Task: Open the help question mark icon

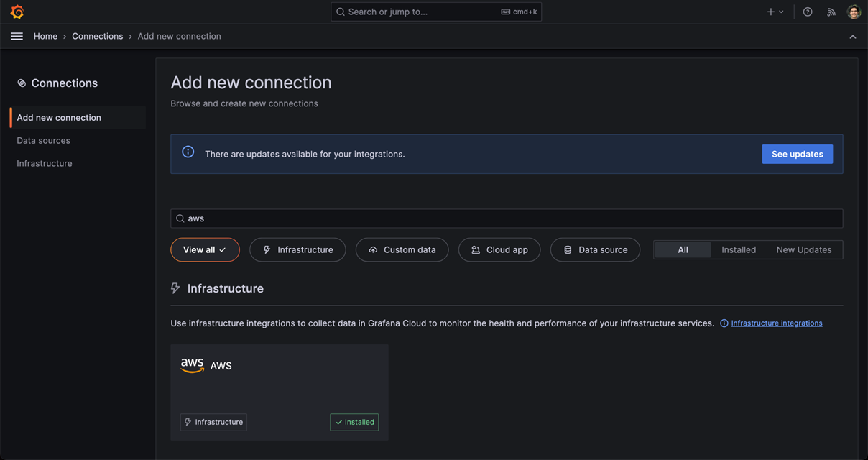Action: coord(808,11)
